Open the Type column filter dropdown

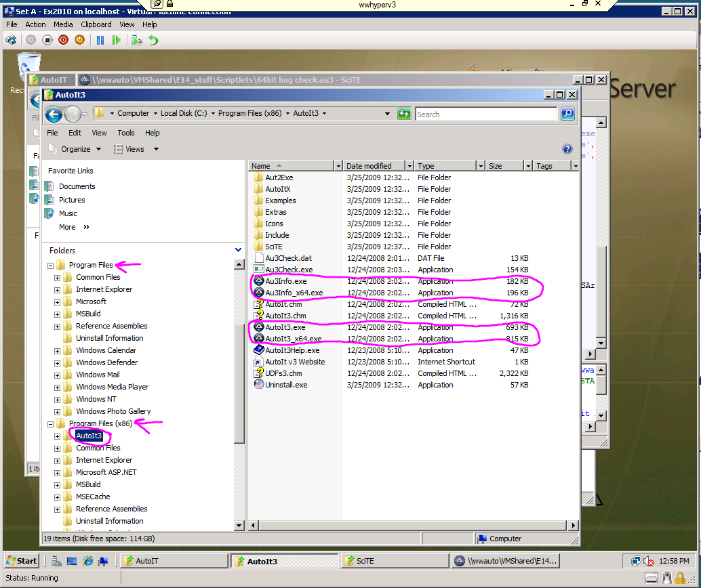tap(481, 166)
